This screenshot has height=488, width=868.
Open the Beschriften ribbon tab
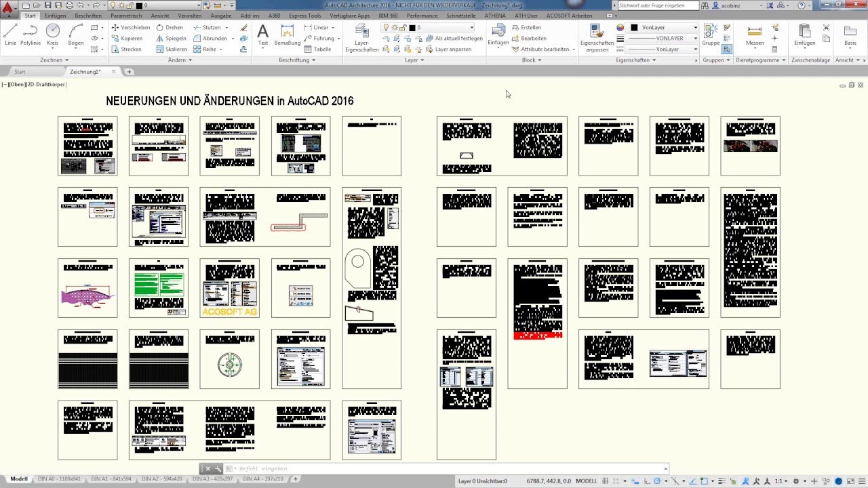[x=88, y=16]
